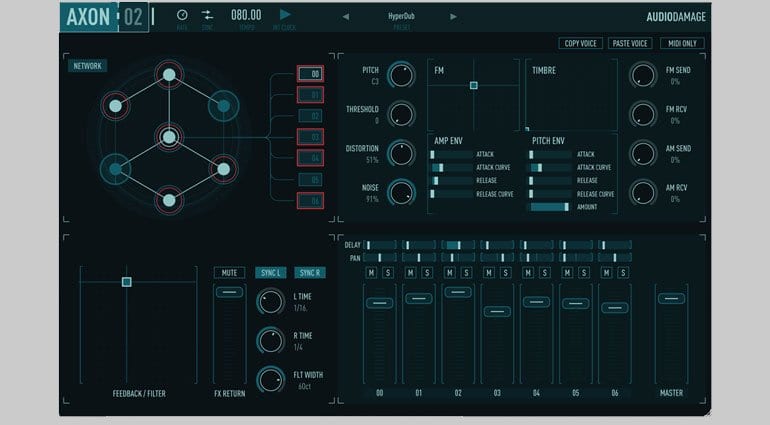Click the L Time knob
770x425 pixels.
click(x=271, y=301)
